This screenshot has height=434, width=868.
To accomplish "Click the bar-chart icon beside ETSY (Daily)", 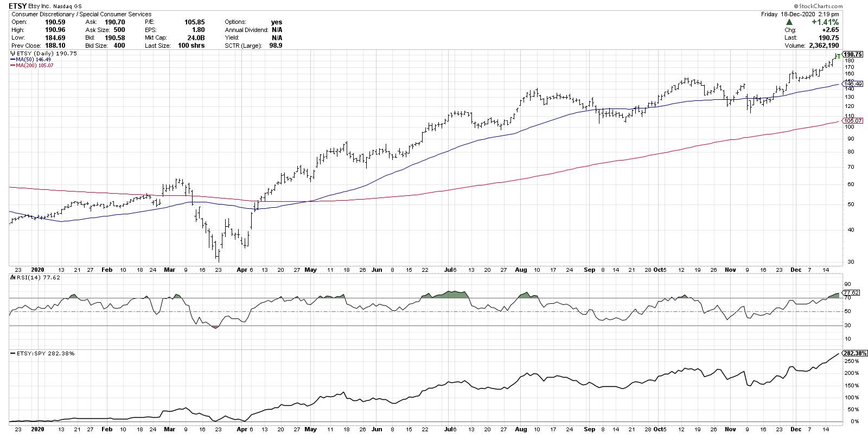I will (12, 54).
